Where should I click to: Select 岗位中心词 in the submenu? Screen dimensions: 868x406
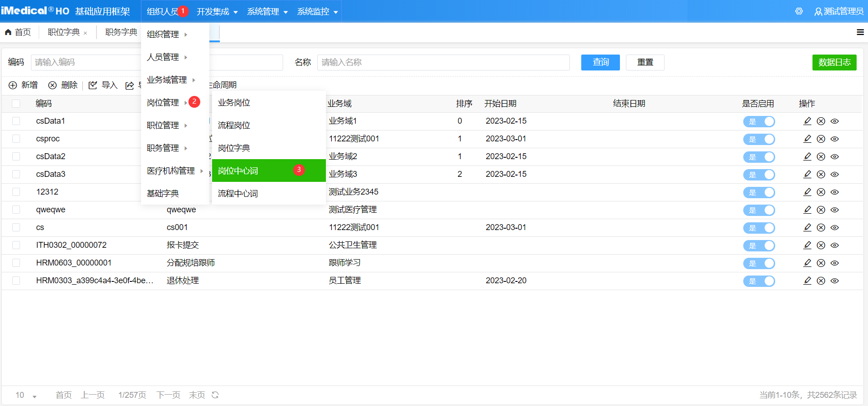pos(269,170)
